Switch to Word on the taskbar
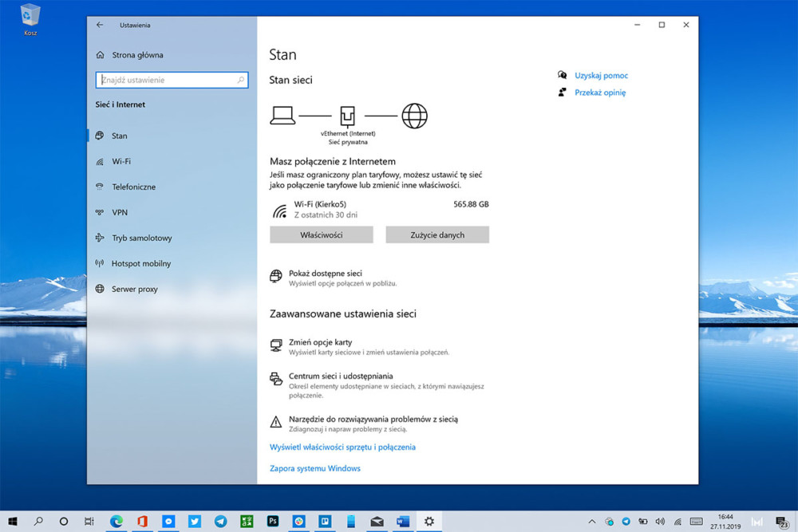Screen dimensions: 798x532 [x=402, y=522]
